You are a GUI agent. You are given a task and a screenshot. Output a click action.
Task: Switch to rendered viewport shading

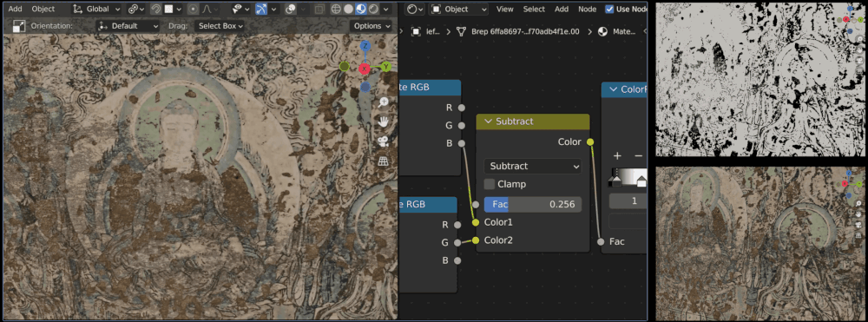(372, 9)
